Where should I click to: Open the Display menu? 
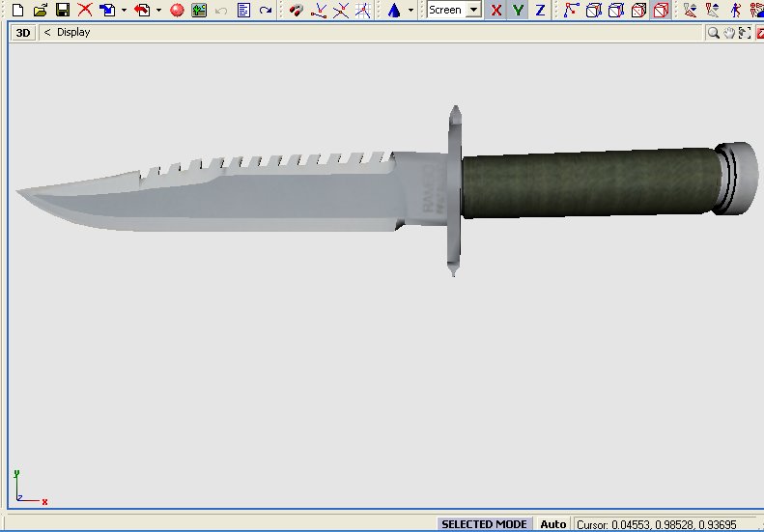[73, 32]
